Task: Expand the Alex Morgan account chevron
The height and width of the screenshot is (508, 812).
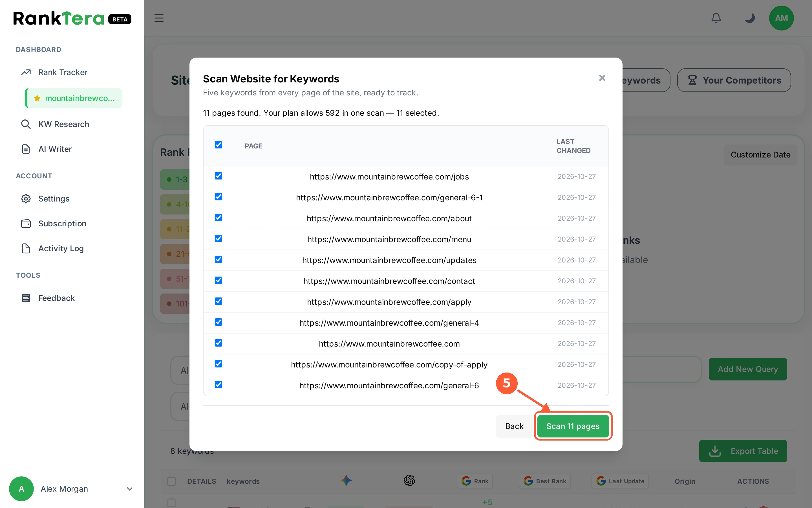Action: pos(129,489)
